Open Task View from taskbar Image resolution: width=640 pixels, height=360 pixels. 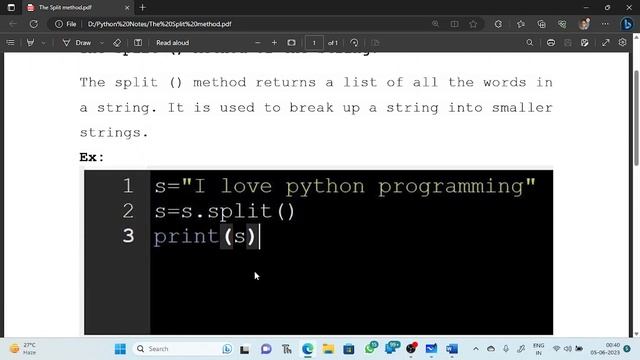(244, 349)
